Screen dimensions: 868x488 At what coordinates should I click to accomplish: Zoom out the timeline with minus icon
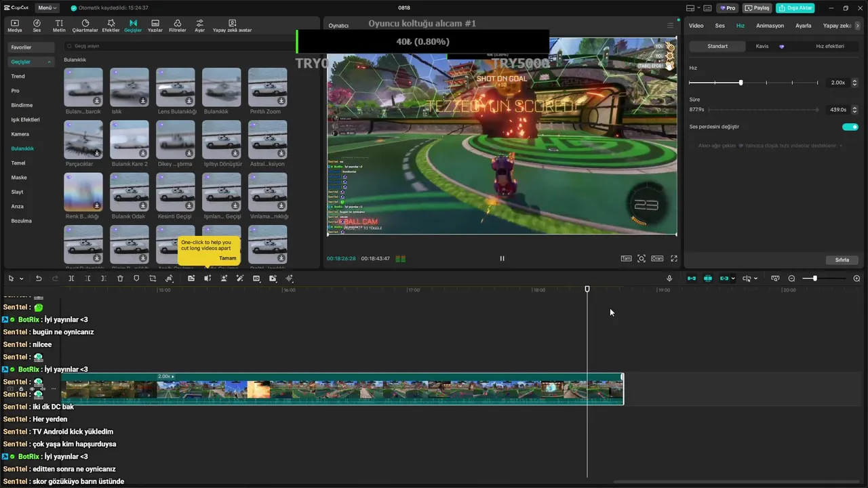tap(791, 279)
